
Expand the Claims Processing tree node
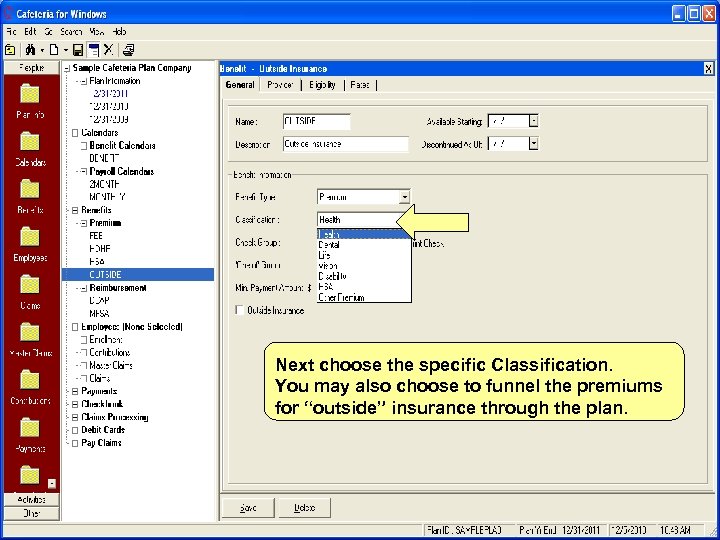(x=75, y=418)
